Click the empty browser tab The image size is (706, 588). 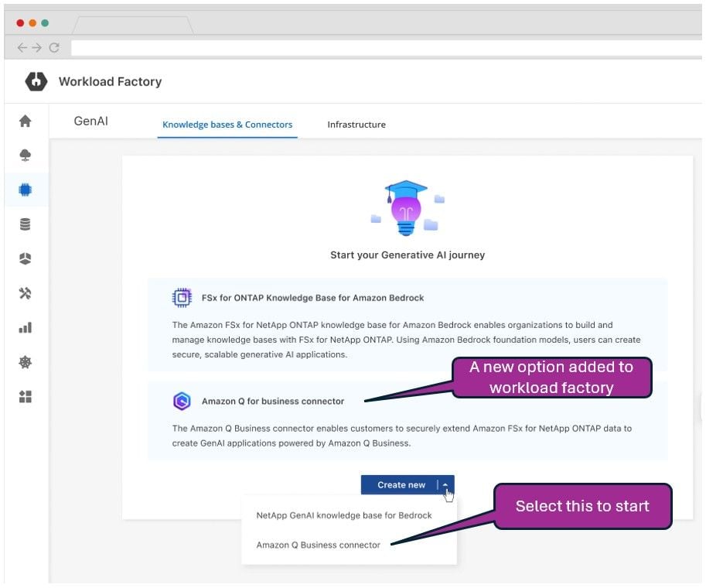tap(133, 26)
